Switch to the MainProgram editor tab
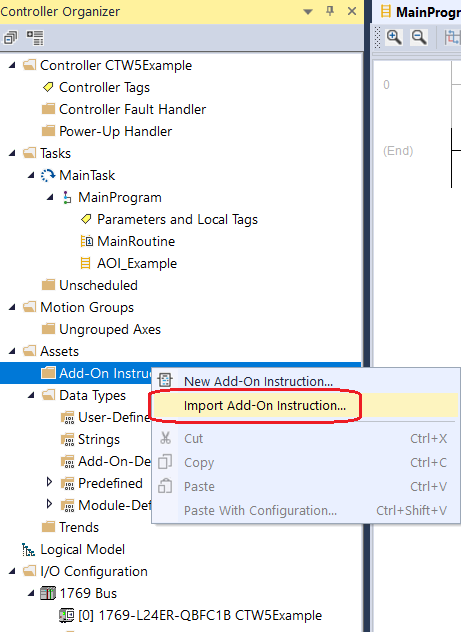Image resolution: width=461 pixels, height=632 pixels. [x=427, y=12]
